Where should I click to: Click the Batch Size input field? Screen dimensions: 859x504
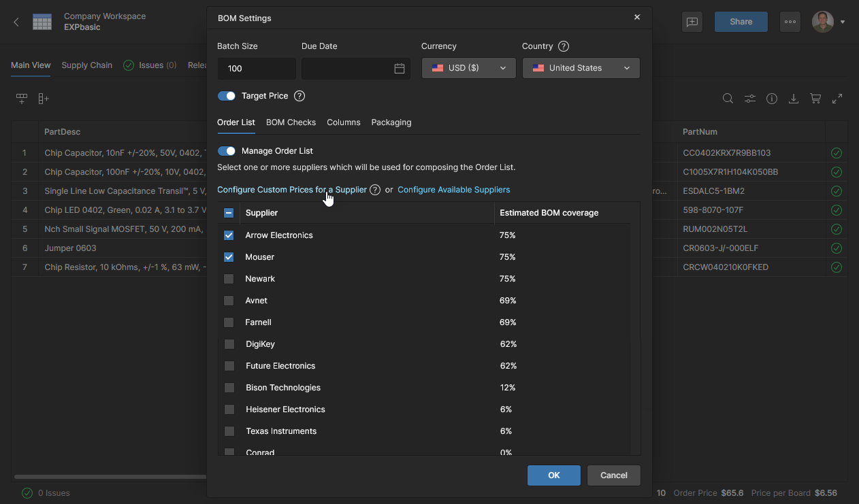[256, 69]
